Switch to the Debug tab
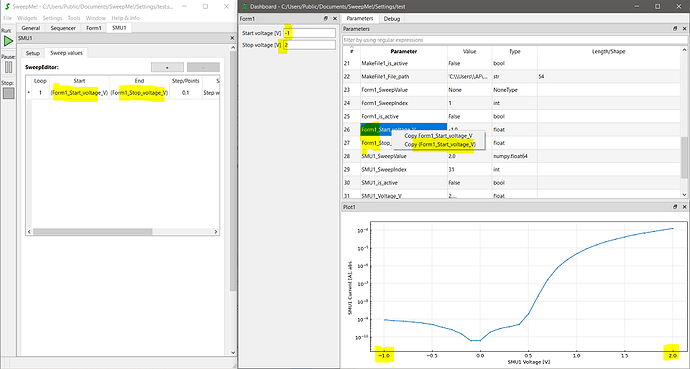The width and height of the screenshot is (690, 369). 392,18
